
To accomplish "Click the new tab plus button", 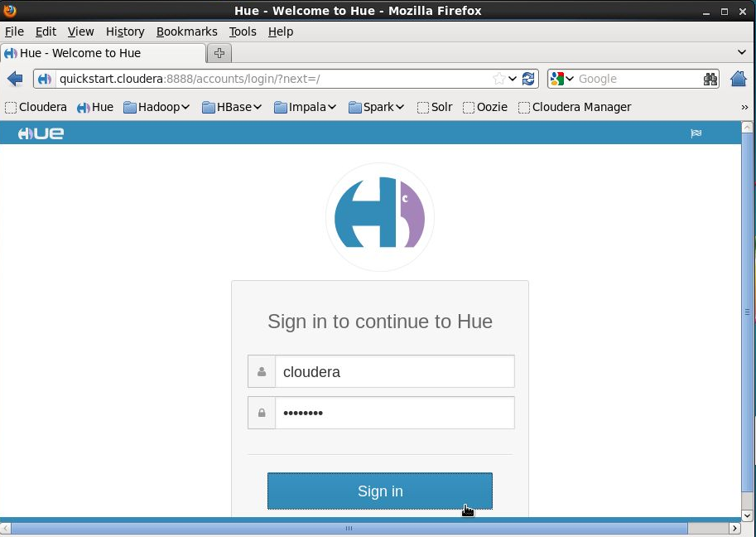I will [219, 53].
